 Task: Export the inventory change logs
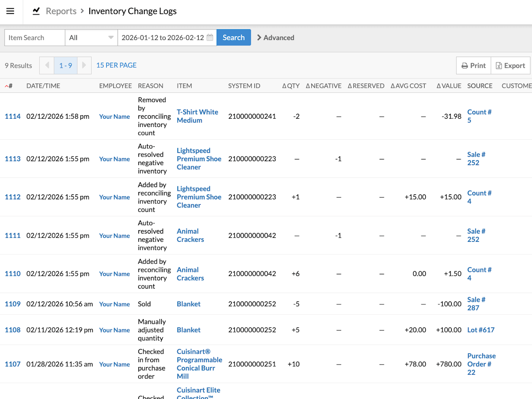(510, 65)
